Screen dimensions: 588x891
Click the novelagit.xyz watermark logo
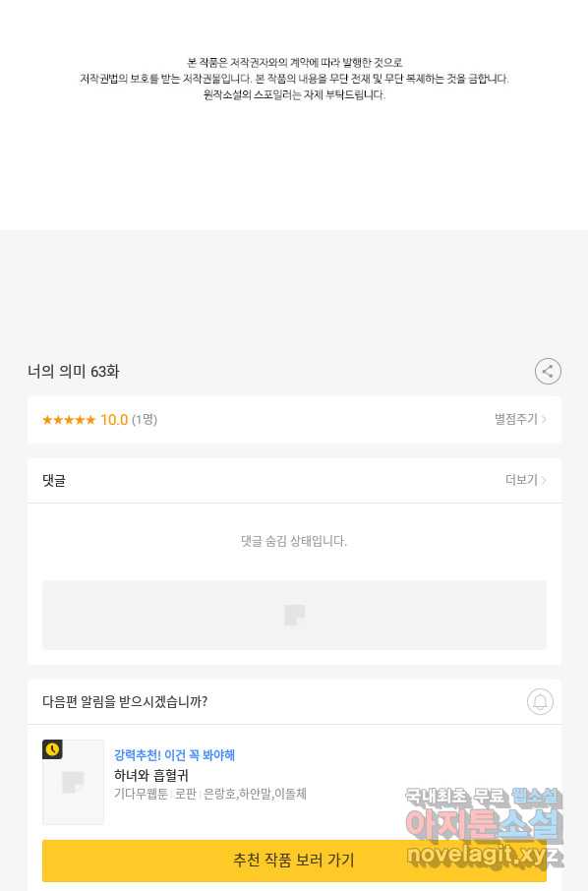point(485,854)
